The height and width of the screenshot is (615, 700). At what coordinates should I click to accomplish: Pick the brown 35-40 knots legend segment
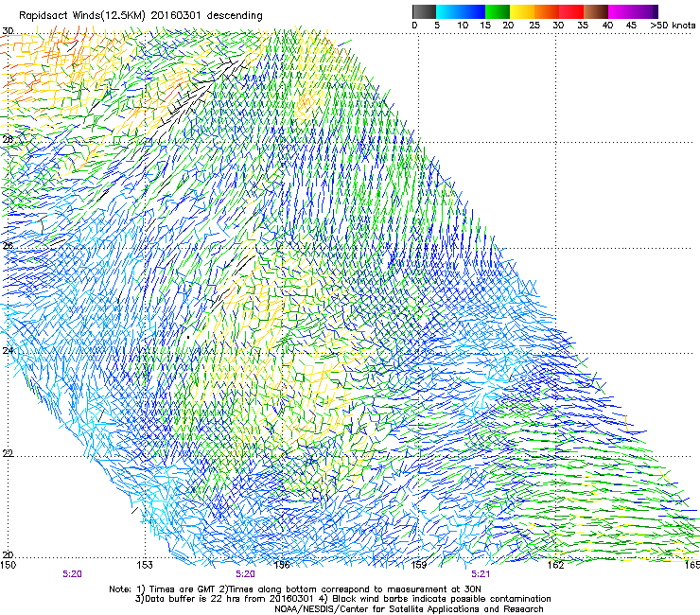596,11
